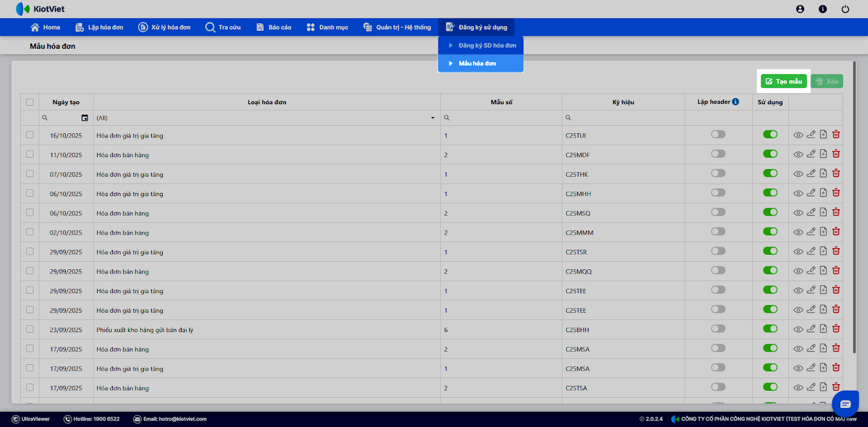Open the Tra cứu menu

[x=223, y=28]
